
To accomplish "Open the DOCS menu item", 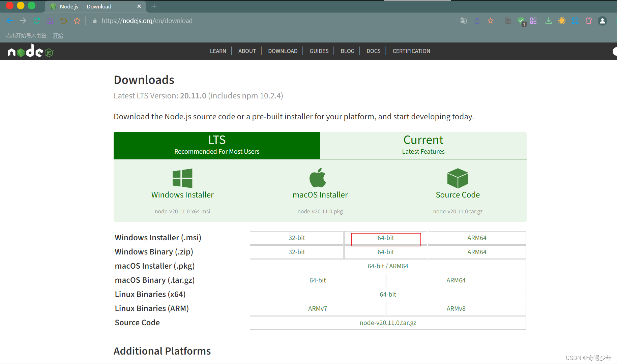I will pyautogui.click(x=374, y=51).
